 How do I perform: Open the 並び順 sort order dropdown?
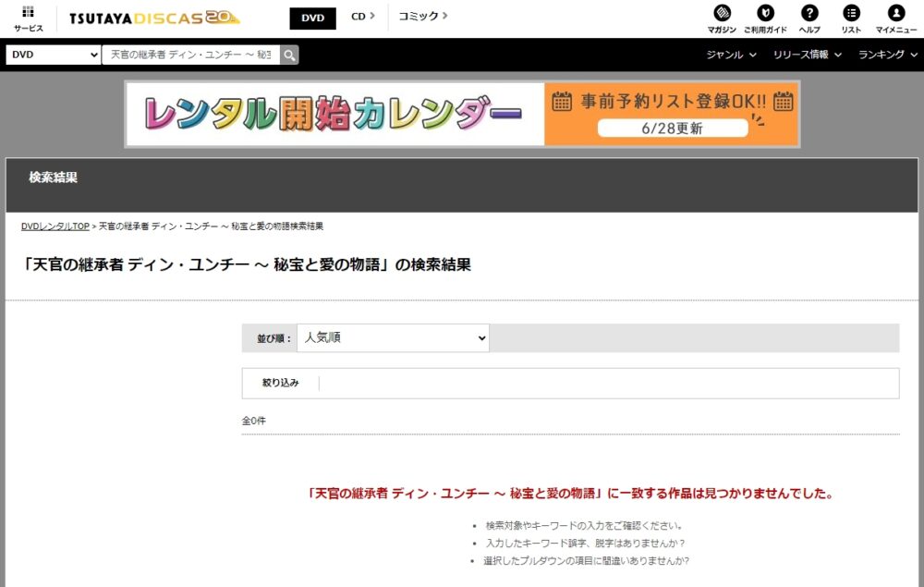(x=393, y=337)
